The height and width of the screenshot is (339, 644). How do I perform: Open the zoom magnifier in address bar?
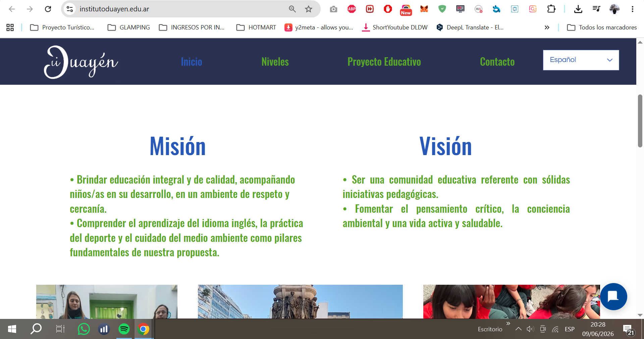292,9
